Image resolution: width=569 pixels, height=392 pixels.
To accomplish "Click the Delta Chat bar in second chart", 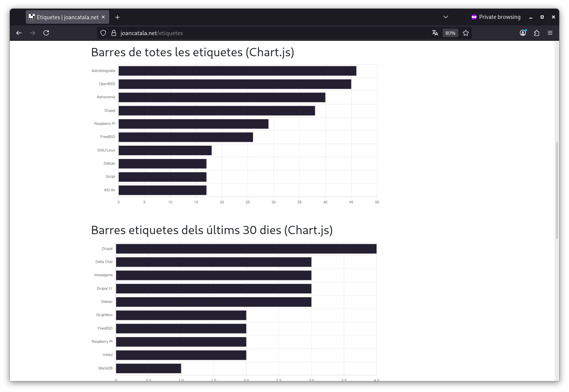I will coord(214,262).
